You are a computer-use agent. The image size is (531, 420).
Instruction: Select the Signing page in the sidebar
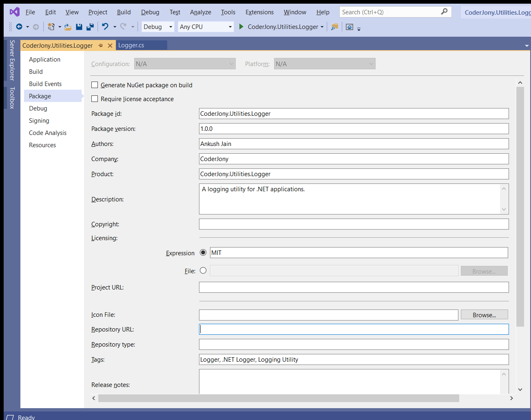[39, 120]
